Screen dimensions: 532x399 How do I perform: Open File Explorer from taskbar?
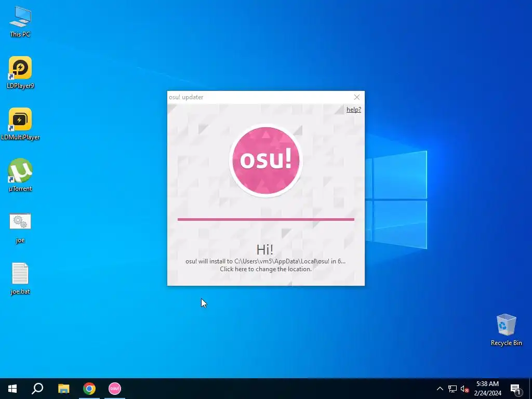tap(63, 389)
